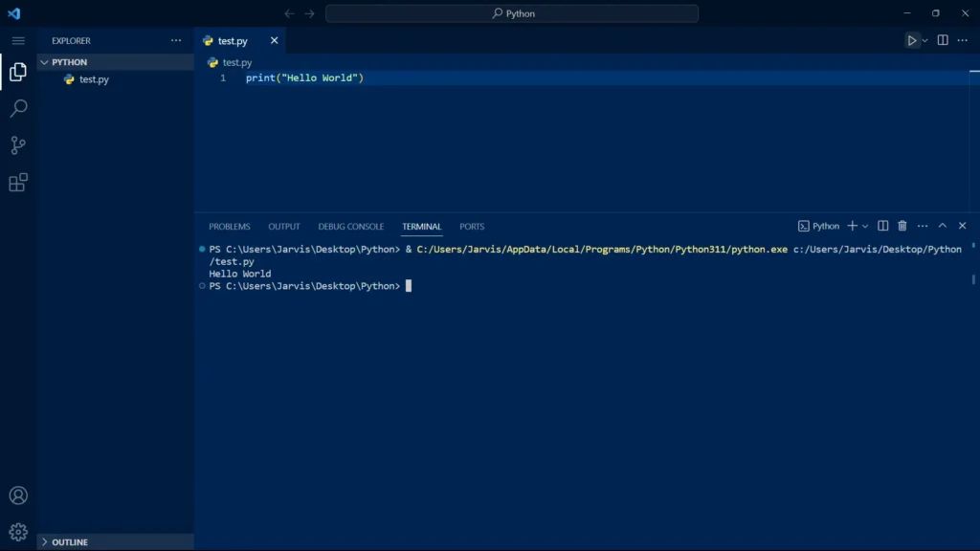Click the Hello World terminal output
980x551 pixels.
point(240,274)
